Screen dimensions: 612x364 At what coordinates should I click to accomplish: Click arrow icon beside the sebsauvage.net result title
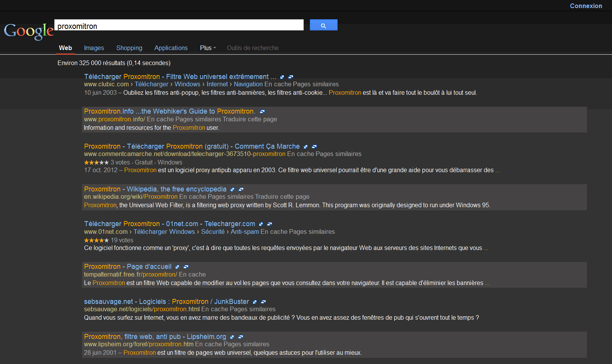pos(255,302)
